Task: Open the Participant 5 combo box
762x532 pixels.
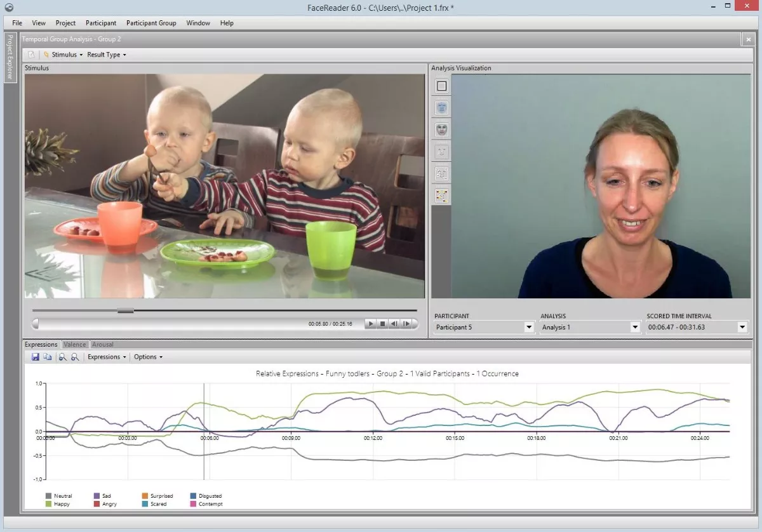Action: 484,327
